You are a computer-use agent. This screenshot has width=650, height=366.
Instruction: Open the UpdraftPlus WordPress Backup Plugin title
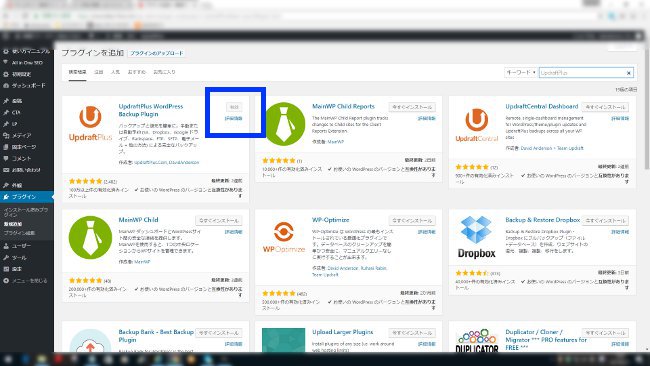click(x=151, y=110)
